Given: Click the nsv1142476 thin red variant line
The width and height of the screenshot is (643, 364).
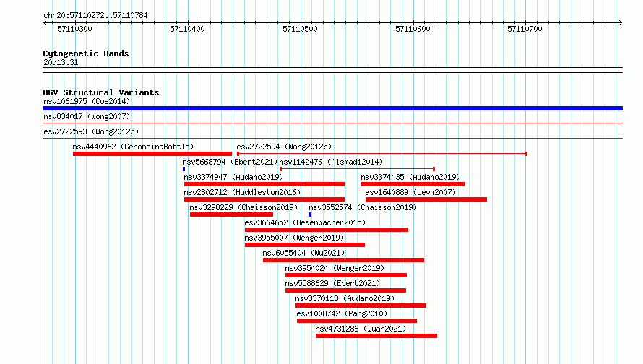Looking at the screenshot, I should 357,169.
